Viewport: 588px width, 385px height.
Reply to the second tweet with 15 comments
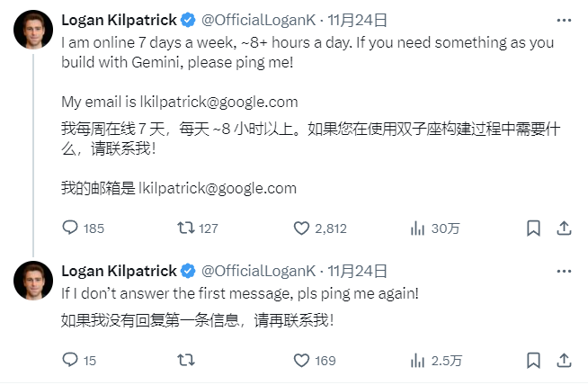(x=70, y=360)
